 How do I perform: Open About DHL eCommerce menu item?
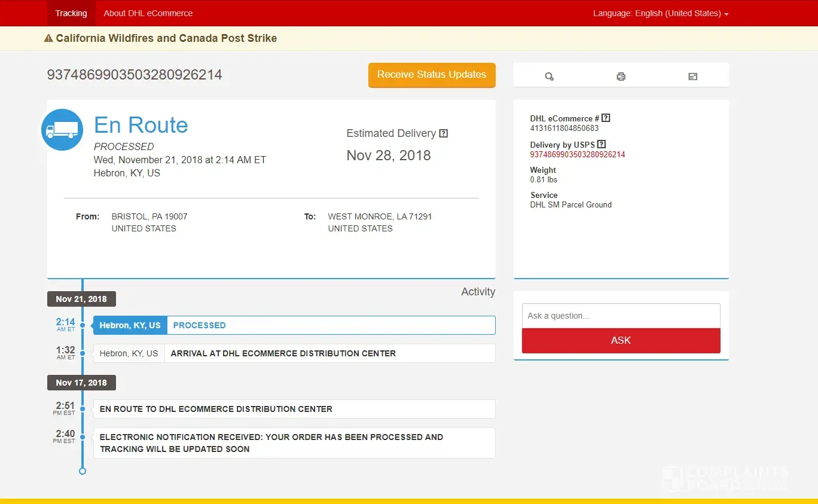(148, 13)
